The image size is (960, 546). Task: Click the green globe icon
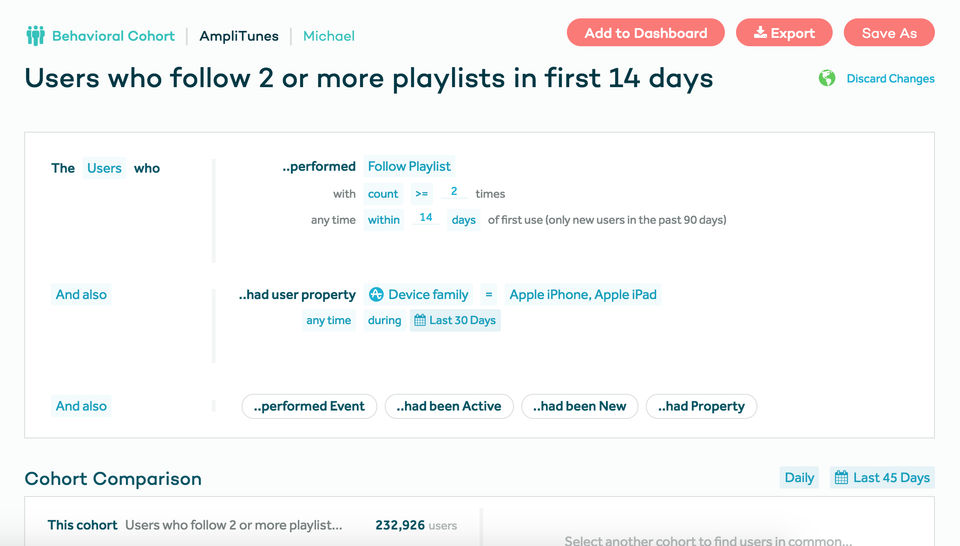click(x=827, y=78)
